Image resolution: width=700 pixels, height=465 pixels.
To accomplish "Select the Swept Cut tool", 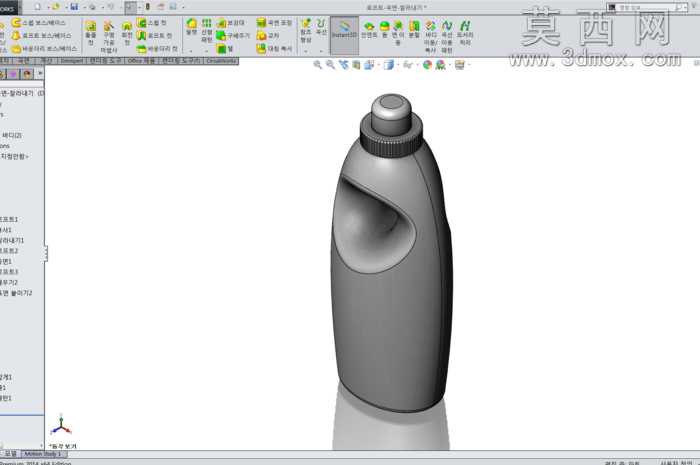I will point(151,22).
